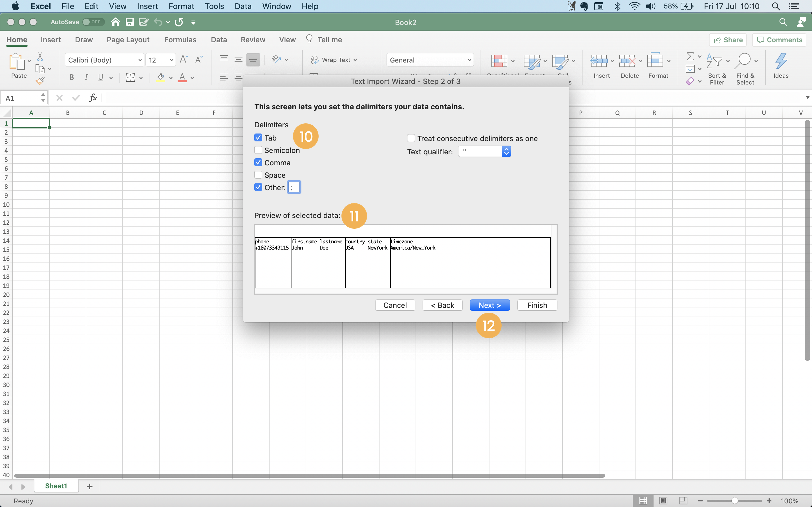Enable the Semicolon delimiter checkbox

point(258,150)
